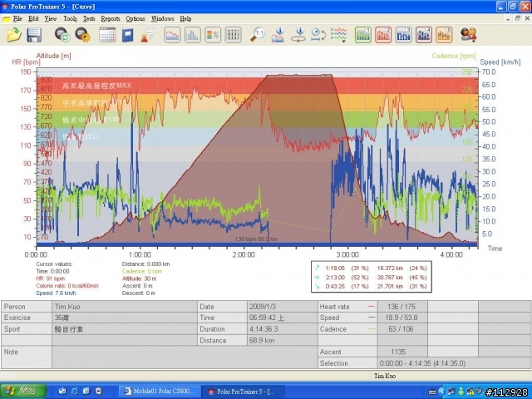
Task: Click network warning tray icon
Action: 470,392
